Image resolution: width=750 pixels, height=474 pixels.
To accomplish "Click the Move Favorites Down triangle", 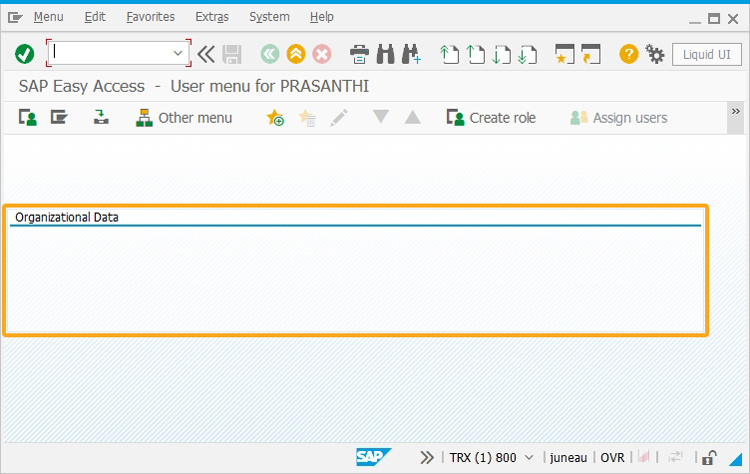I will [x=381, y=117].
